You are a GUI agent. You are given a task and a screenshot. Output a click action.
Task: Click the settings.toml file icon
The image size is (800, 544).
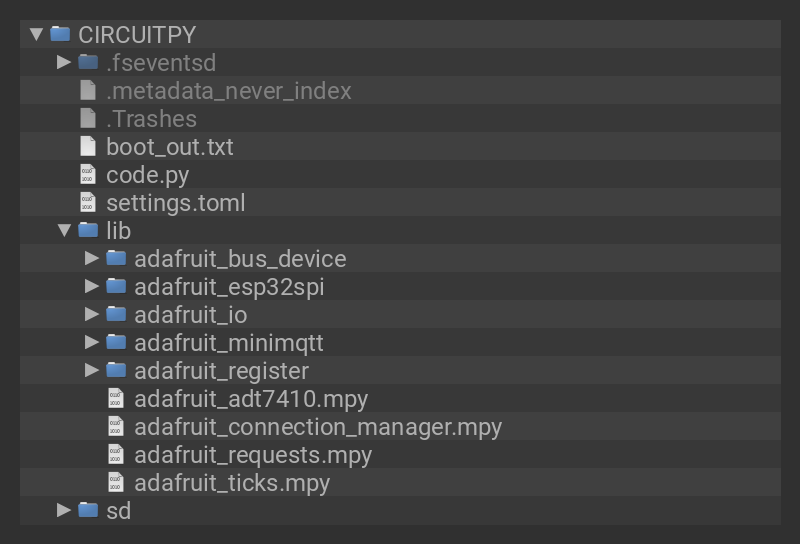(88, 202)
